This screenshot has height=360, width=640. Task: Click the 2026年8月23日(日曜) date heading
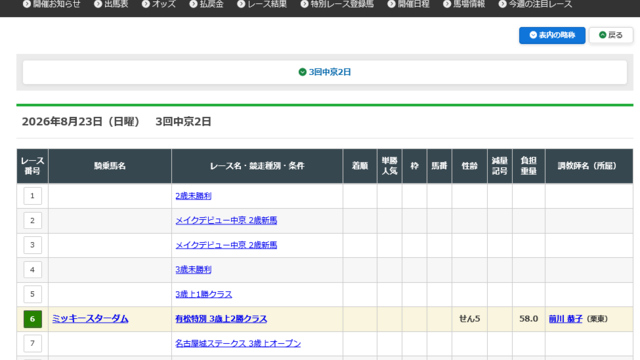81,122
